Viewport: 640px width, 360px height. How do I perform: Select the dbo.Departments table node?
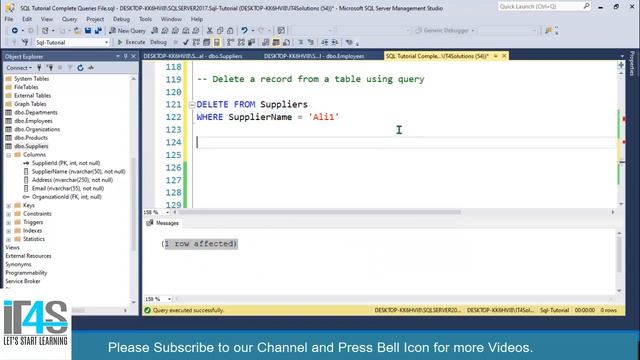[x=36, y=113]
